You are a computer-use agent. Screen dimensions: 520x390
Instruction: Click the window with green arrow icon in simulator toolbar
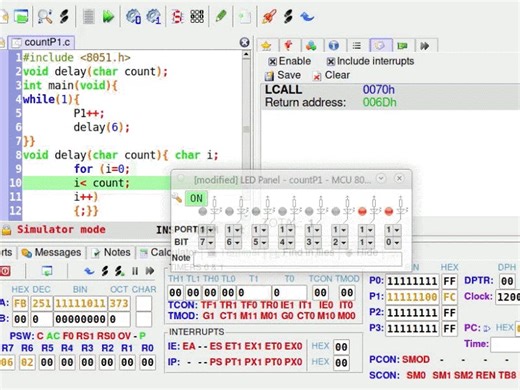point(47,271)
